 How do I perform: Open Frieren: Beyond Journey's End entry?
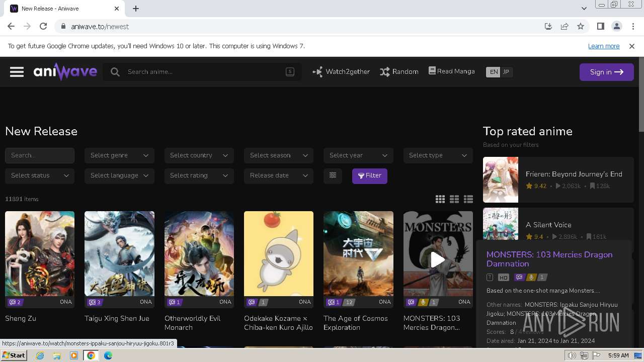click(558, 179)
